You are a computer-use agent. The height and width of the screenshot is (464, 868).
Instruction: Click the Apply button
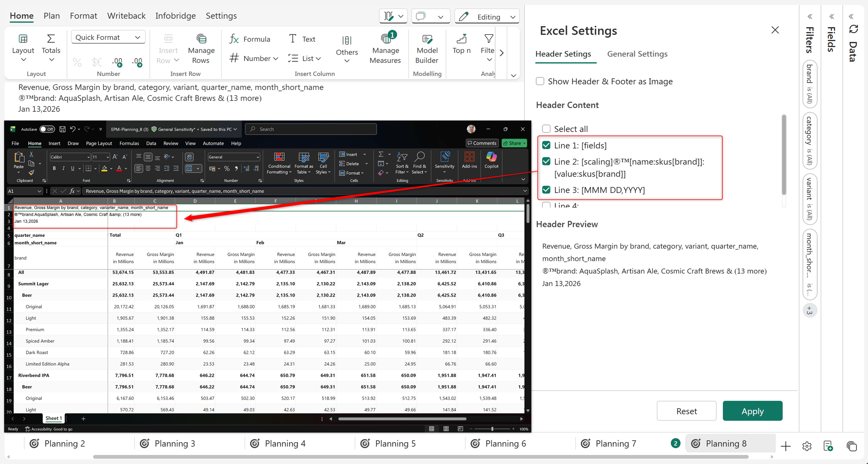[752, 411]
